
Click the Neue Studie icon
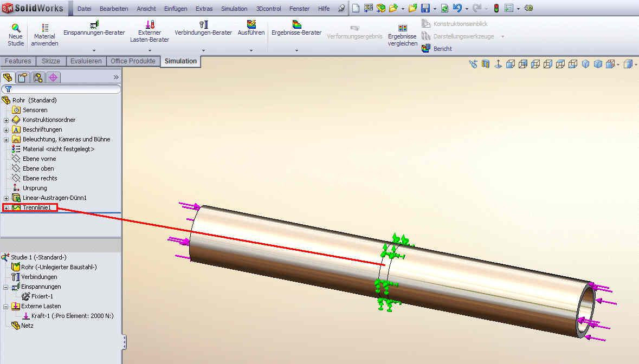pyautogui.click(x=16, y=28)
